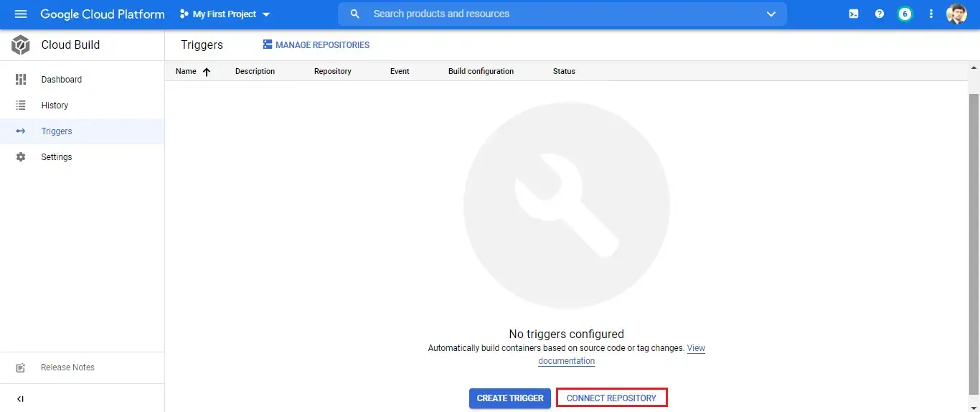Click the ascending sort arrow by Name

207,72
